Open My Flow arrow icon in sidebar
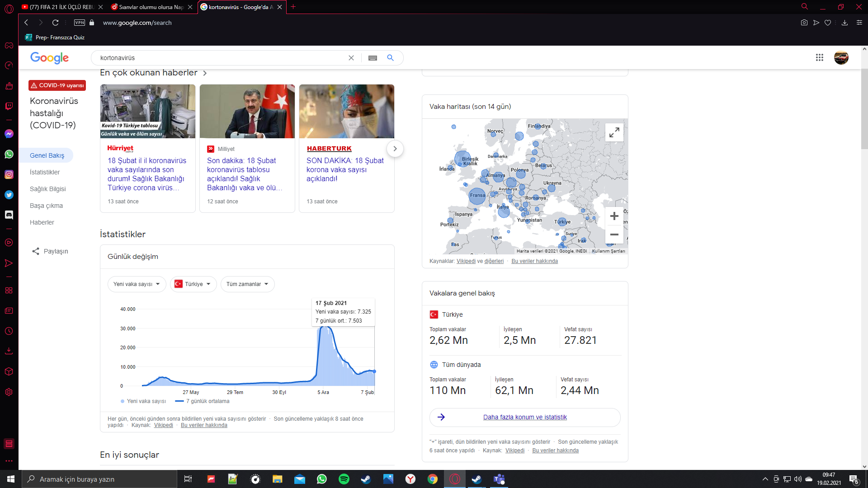 click(x=9, y=263)
